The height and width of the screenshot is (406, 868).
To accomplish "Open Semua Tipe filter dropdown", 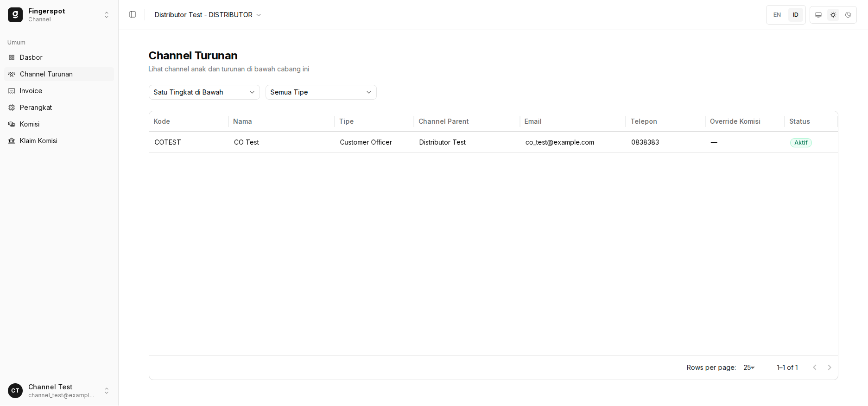I will [321, 92].
